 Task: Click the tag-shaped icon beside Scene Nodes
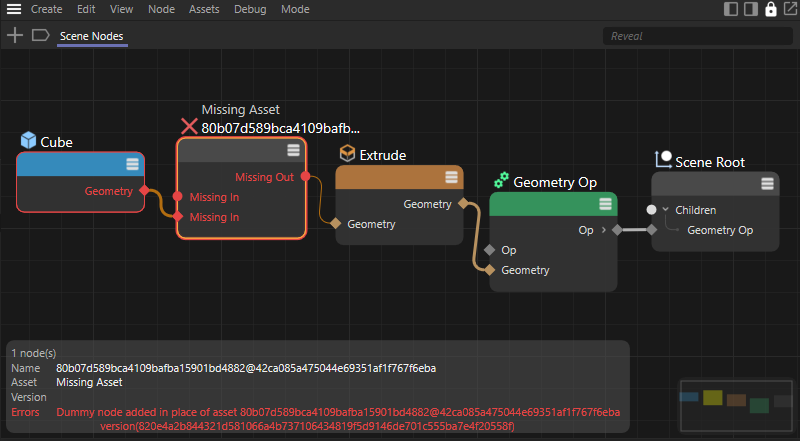coord(40,35)
